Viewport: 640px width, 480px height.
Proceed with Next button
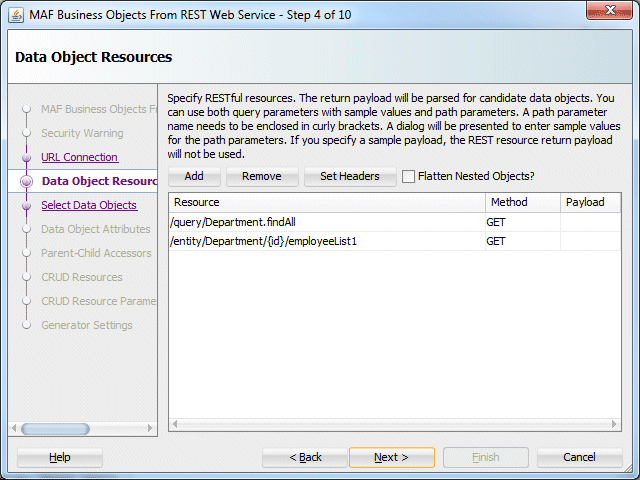click(392, 458)
